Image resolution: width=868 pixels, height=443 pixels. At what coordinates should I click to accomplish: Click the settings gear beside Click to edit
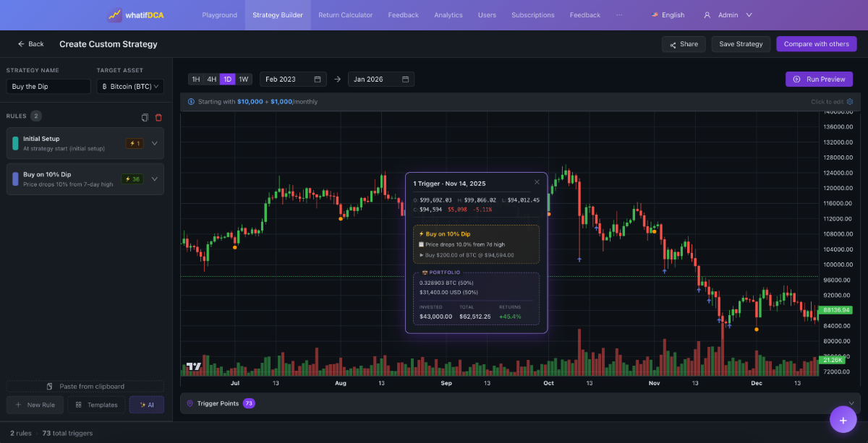pos(850,102)
